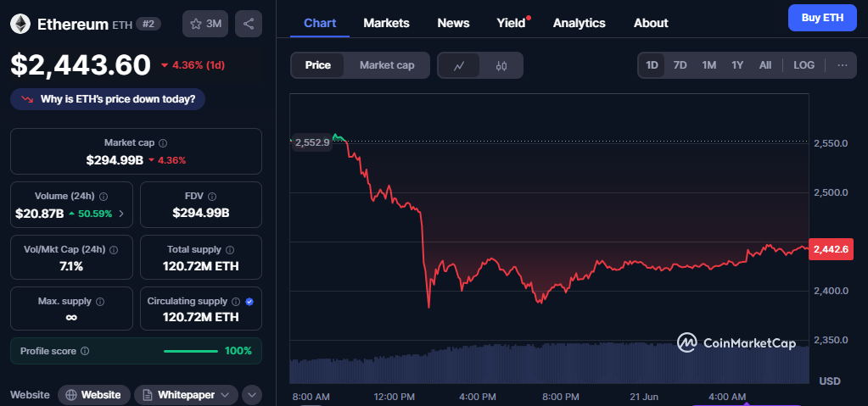This screenshot has width=868, height=406.
Task: Open the Max. supply info icon
Action: [100, 302]
